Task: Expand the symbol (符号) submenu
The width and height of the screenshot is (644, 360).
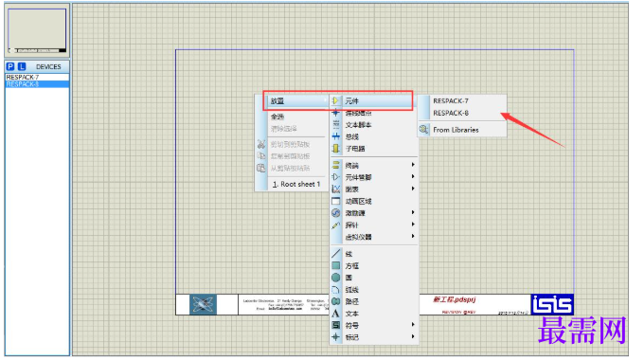Action: [x=373, y=326]
